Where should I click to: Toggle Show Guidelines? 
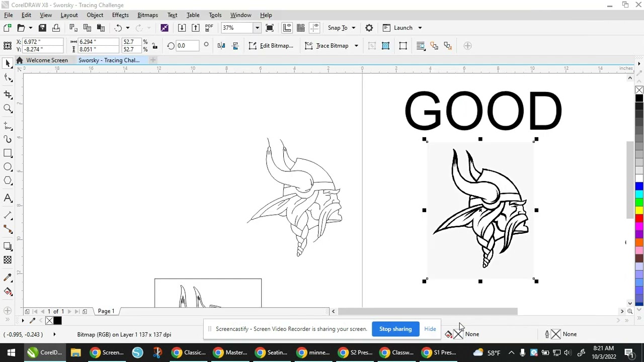tap(314, 28)
